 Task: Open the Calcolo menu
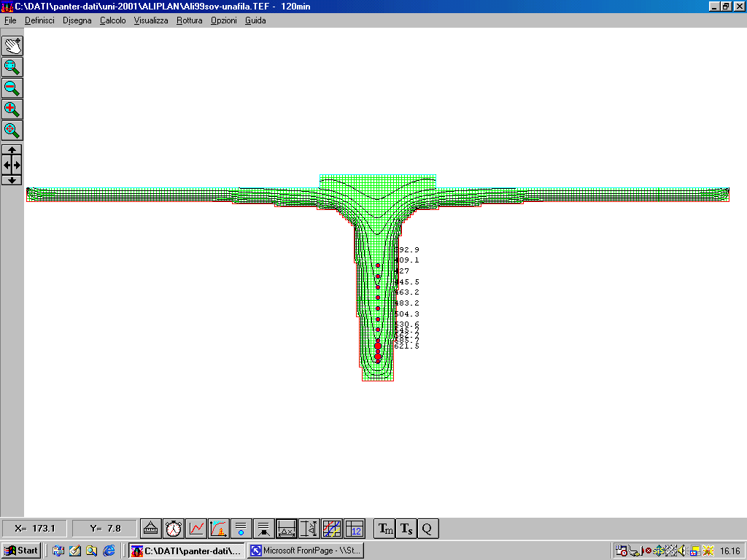112,20
